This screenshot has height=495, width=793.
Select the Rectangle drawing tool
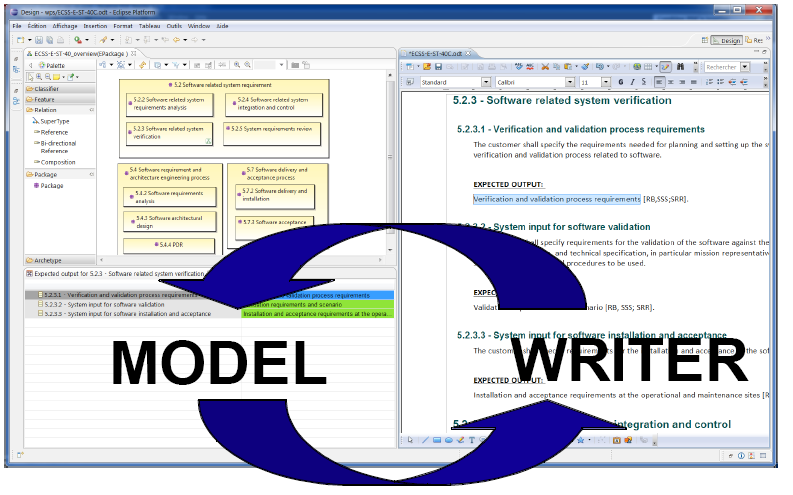(x=437, y=440)
